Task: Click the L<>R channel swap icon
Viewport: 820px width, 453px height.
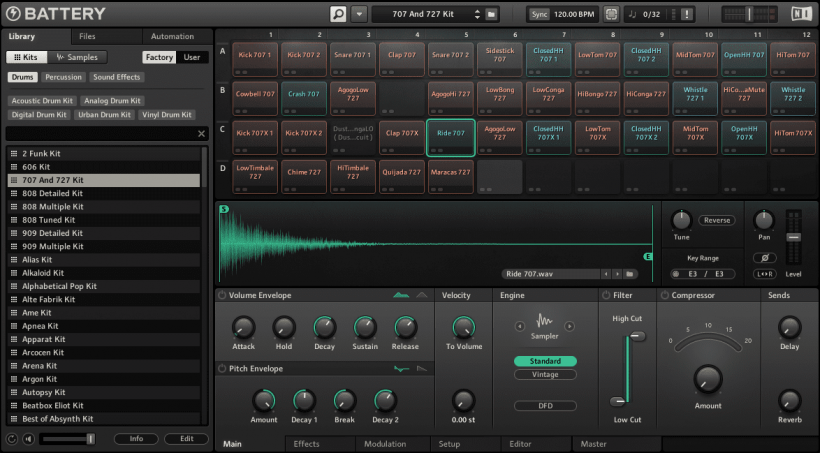Action: point(764,274)
